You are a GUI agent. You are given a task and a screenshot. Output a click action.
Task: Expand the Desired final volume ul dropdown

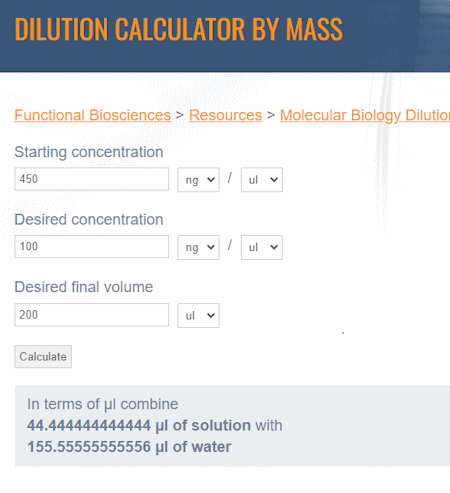click(x=198, y=315)
